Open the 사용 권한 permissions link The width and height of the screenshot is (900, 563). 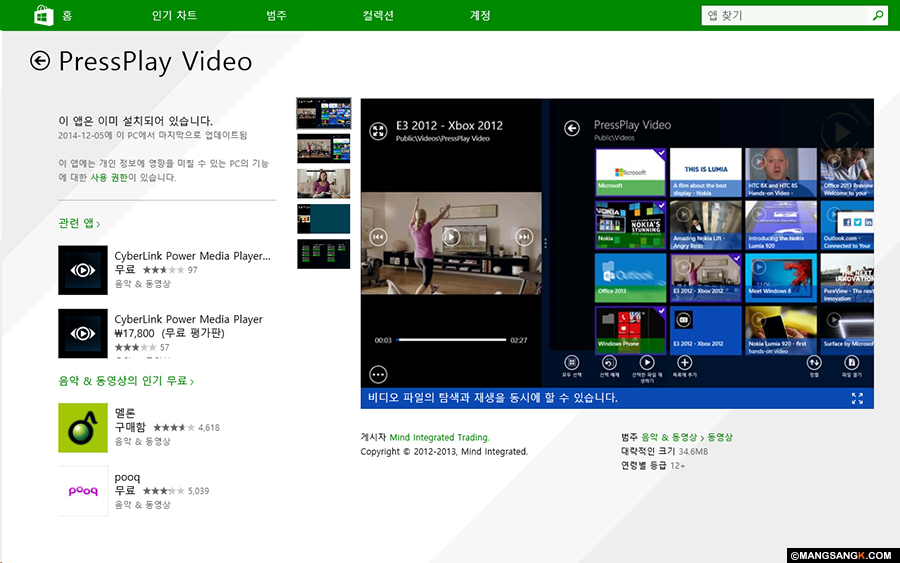point(108,177)
